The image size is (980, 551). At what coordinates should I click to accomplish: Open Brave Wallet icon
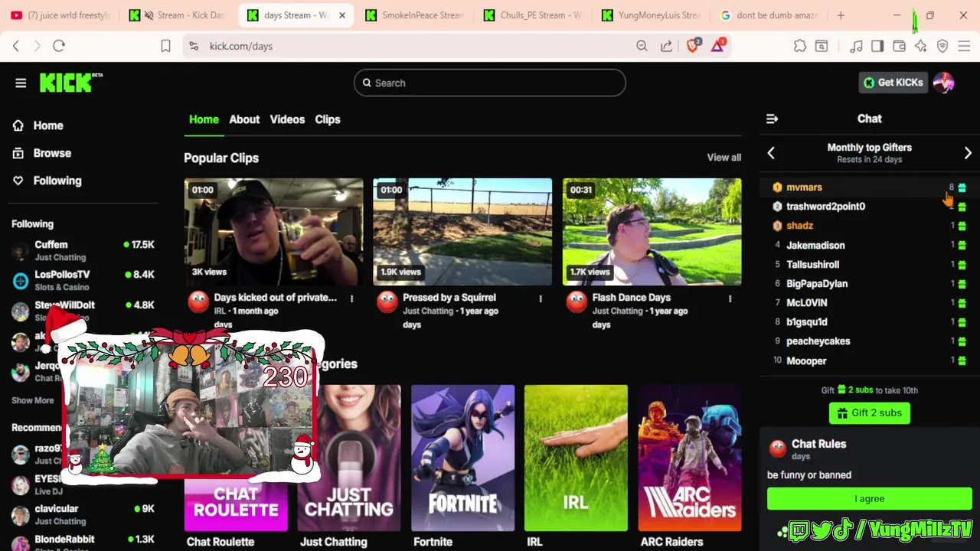click(x=899, y=46)
